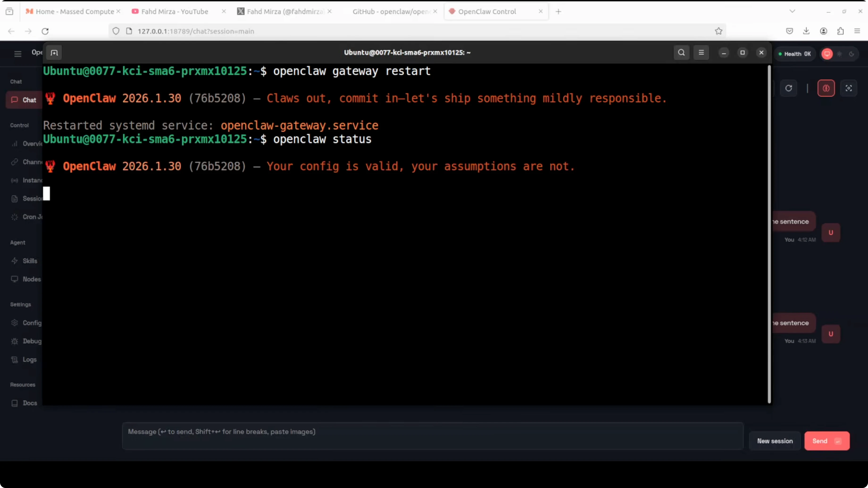Image resolution: width=868 pixels, height=488 pixels.
Task: Switch to dark theme via moon icon
Action: coord(852,54)
